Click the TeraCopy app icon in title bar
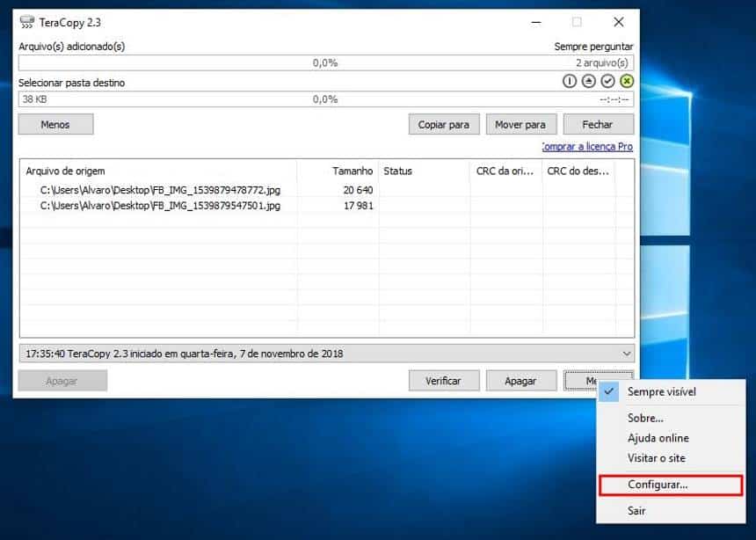This screenshot has height=540, width=756. pyautogui.click(x=27, y=22)
